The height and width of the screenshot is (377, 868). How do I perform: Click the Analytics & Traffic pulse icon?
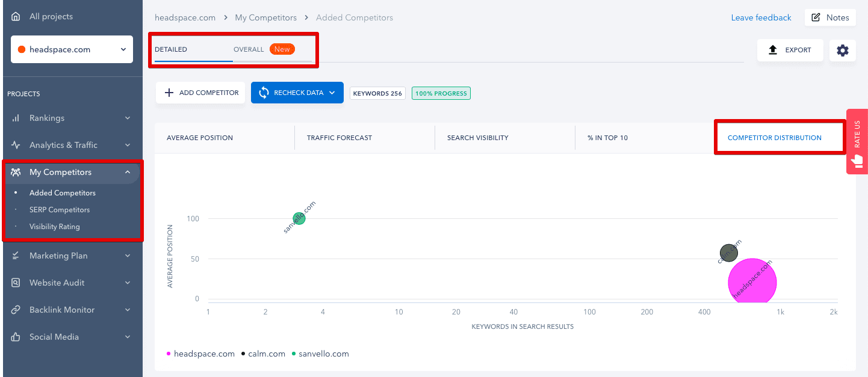coord(16,145)
